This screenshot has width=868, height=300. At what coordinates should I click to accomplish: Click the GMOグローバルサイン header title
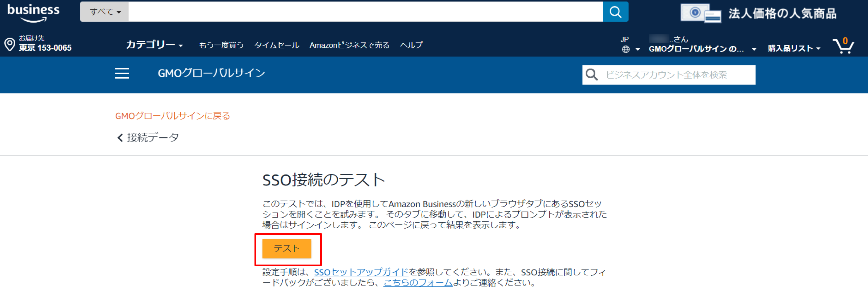[211, 73]
